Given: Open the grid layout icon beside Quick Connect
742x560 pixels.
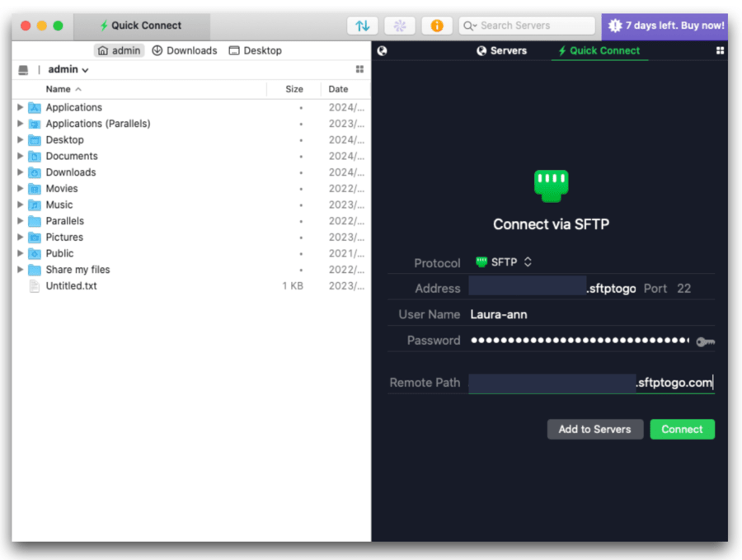Looking at the screenshot, I should 719,50.
